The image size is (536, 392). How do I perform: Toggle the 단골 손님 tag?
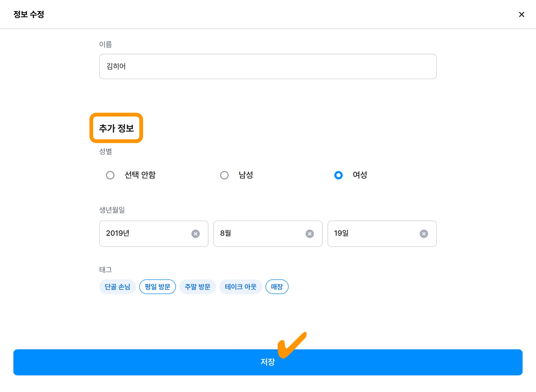(x=118, y=287)
